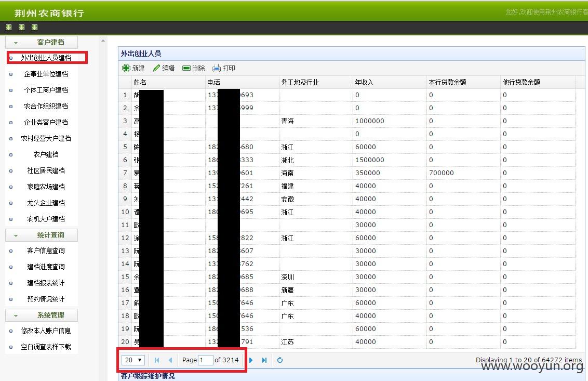Sort by 本行贷款余额 column header

tap(463, 82)
